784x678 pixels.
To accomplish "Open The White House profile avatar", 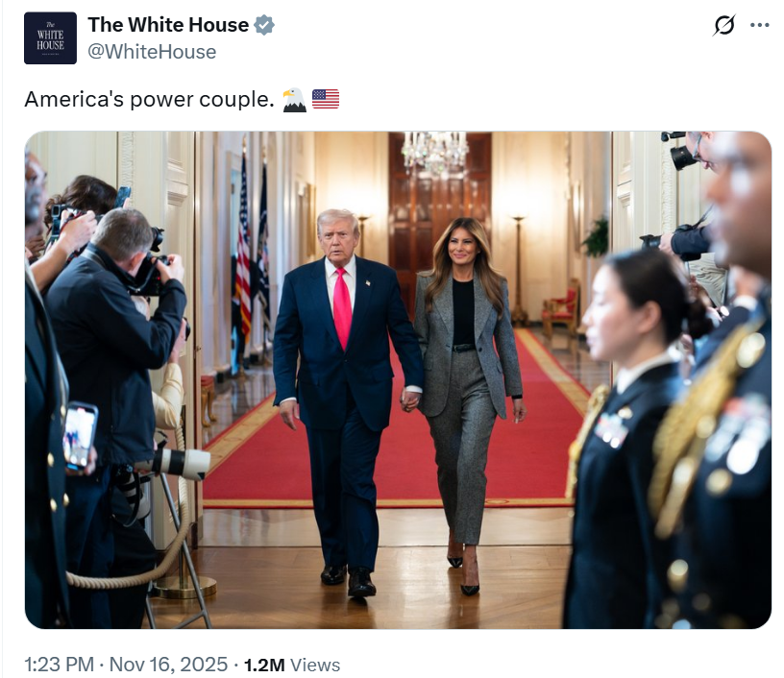I will [50, 38].
